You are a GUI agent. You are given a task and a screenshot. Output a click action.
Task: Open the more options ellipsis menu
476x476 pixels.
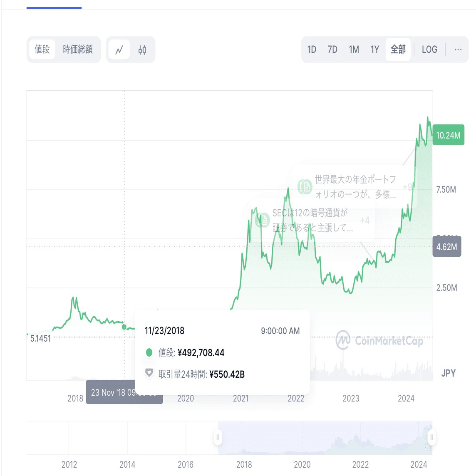[x=458, y=50]
